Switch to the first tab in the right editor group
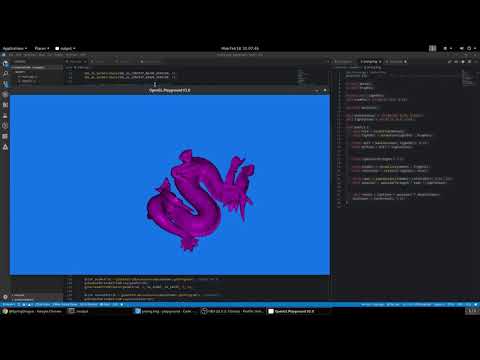 [x=343, y=62]
